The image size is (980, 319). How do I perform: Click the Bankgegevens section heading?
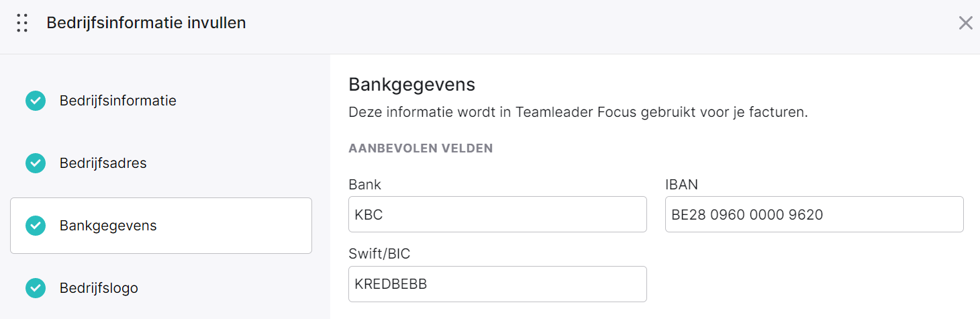point(412,85)
